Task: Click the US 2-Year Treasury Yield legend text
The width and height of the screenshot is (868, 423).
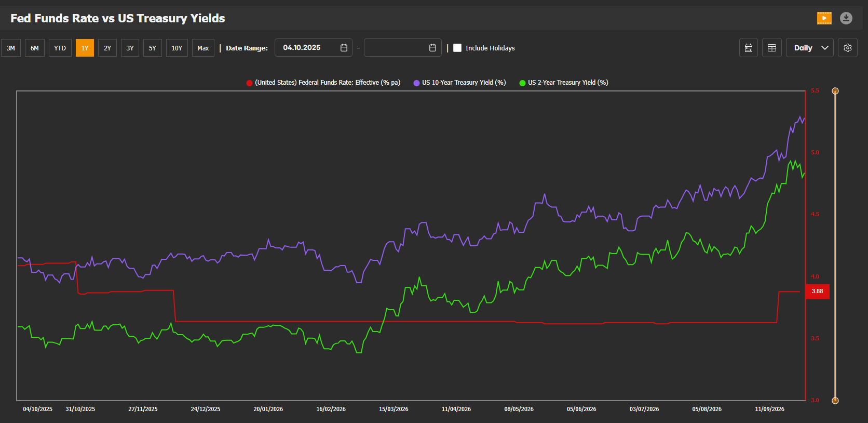Action: tap(568, 83)
